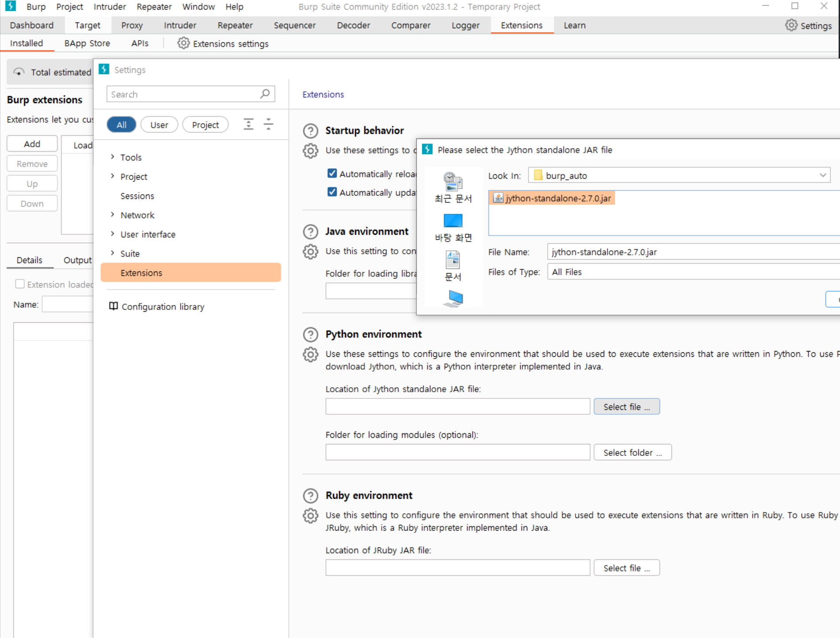Click the Up button in extensions list
This screenshot has width=840, height=638.
coord(32,183)
